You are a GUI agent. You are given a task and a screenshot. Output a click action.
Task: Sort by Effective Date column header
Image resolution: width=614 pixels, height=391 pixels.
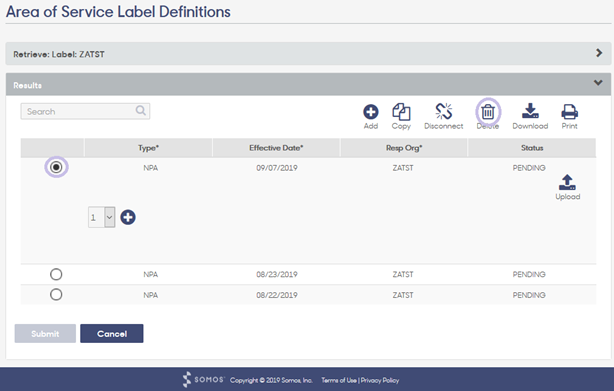(x=276, y=148)
